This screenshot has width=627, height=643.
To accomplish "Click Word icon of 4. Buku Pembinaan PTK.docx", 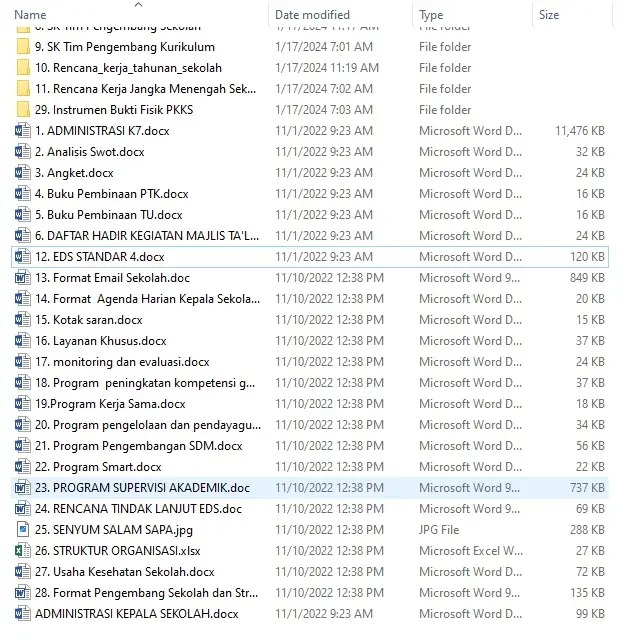I will tap(23, 194).
